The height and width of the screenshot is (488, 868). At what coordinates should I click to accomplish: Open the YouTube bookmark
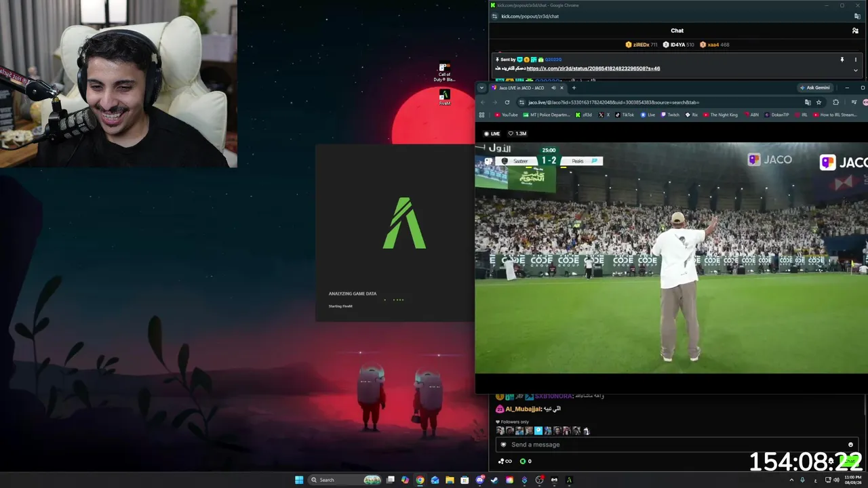pyautogui.click(x=506, y=115)
